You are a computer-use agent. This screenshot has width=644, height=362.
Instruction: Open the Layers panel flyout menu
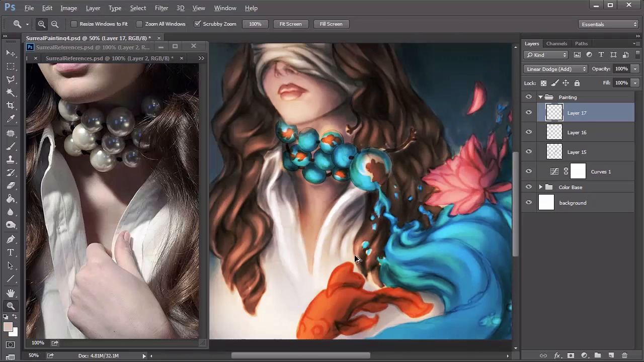click(636, 44)
